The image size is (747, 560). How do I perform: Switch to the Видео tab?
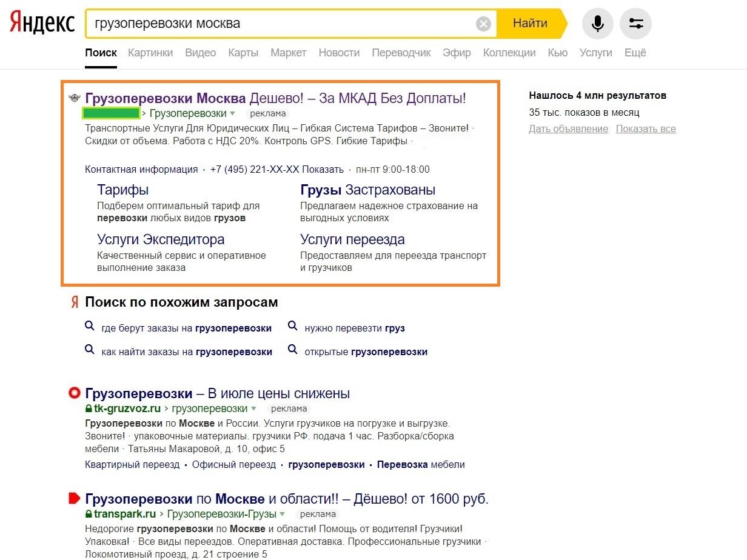(201, 53)
